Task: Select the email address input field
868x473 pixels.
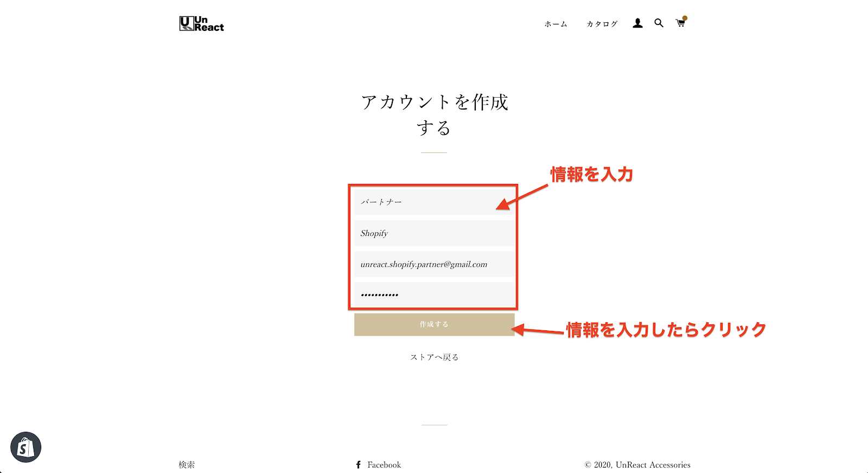Action: click(434, 264)
